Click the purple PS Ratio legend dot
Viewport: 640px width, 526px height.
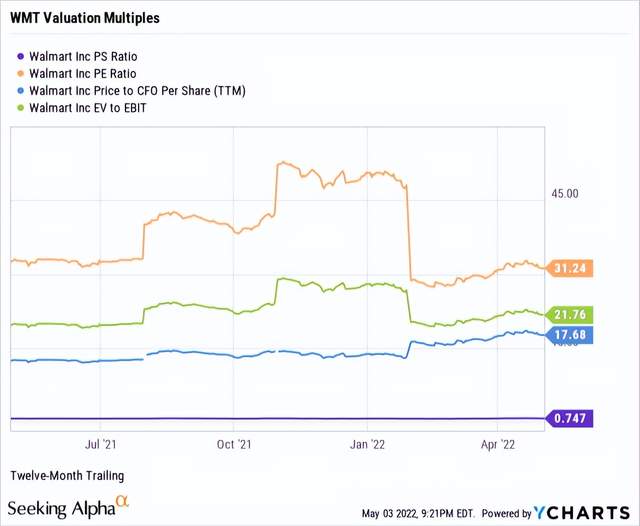point(22,55)
